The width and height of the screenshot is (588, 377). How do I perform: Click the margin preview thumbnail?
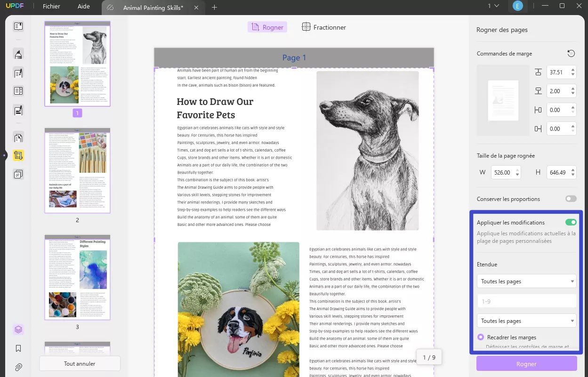[503, 101]
